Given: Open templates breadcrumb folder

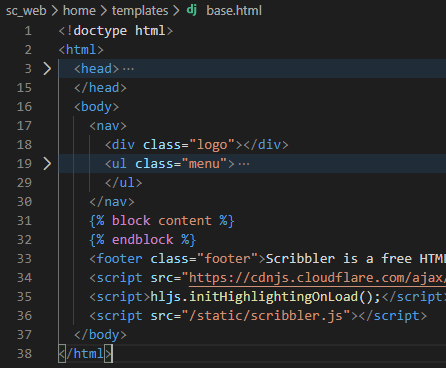Looking at the screenshot, I should click(140, 11).
